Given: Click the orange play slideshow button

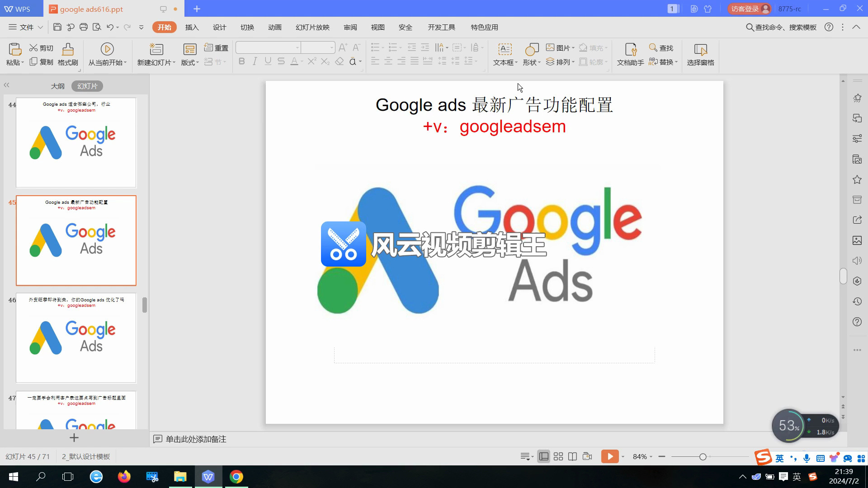Looking at the screenshot, I should [610, 456].
